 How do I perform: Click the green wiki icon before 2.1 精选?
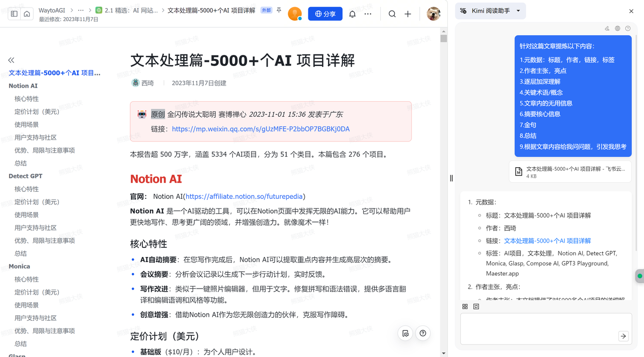tap(99, 10)
